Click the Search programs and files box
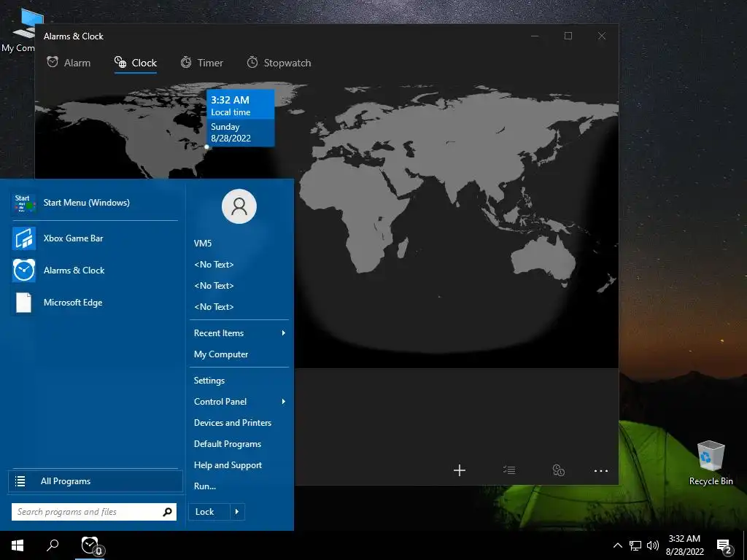 (94, 512)
